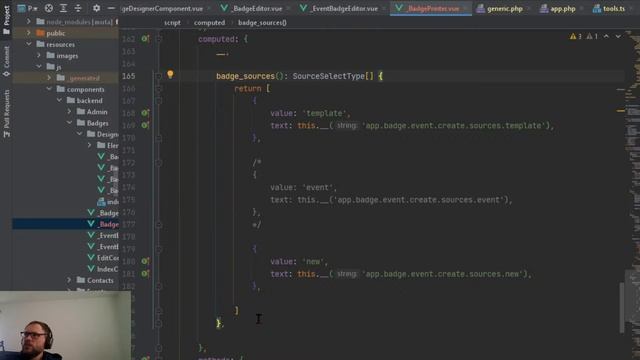
Task: Collapse the resources folder
Action: pyautogui.click(x=29, y=44)
